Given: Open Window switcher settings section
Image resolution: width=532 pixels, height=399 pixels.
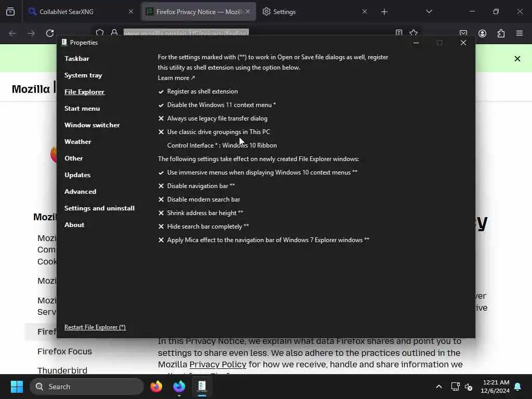Looking at the screenshot, I should point(92,125).
